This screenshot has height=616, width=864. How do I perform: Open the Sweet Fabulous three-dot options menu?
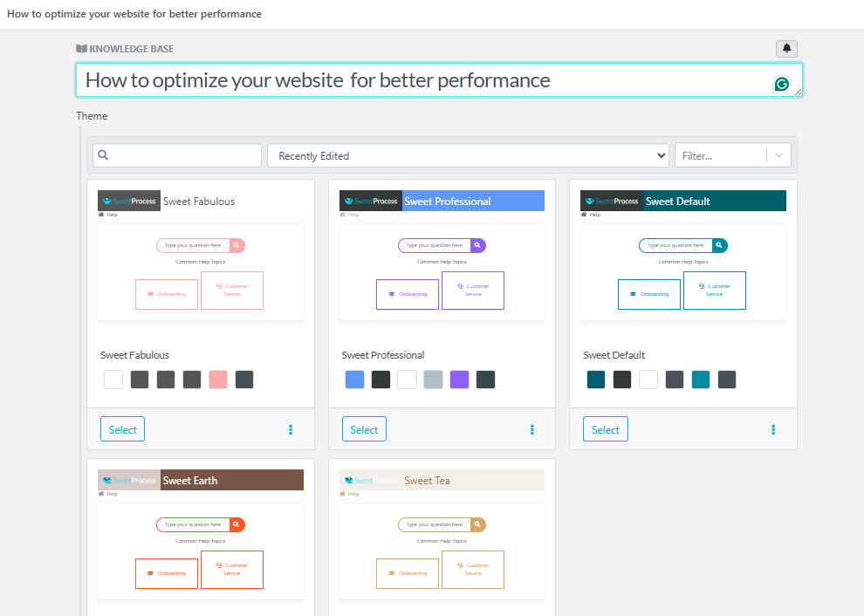pos(291,430)
